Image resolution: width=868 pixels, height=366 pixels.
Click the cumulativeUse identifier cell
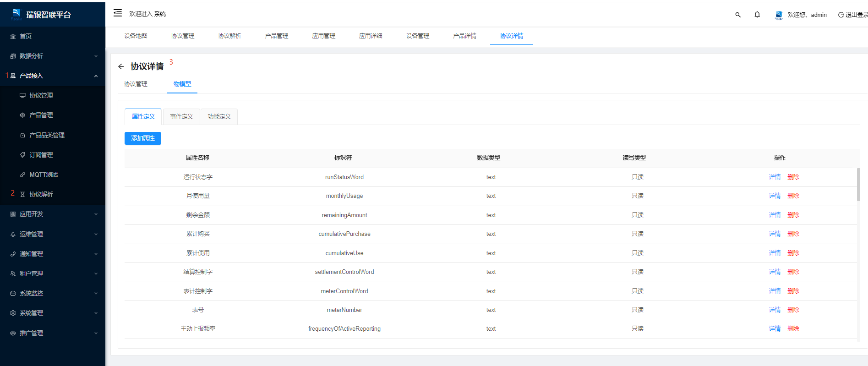coord(344,253)
